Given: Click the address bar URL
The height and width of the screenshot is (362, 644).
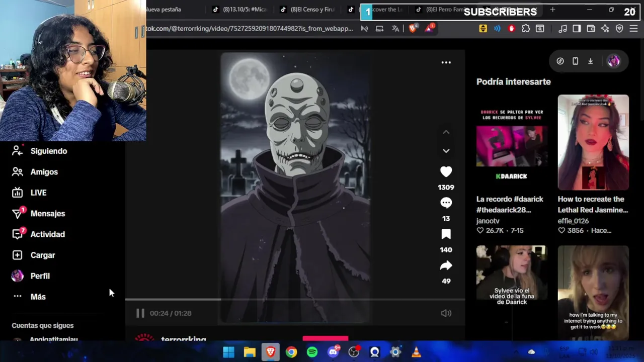Looking at the screenshot, I should pyautogui.click(x=250, y=29).
